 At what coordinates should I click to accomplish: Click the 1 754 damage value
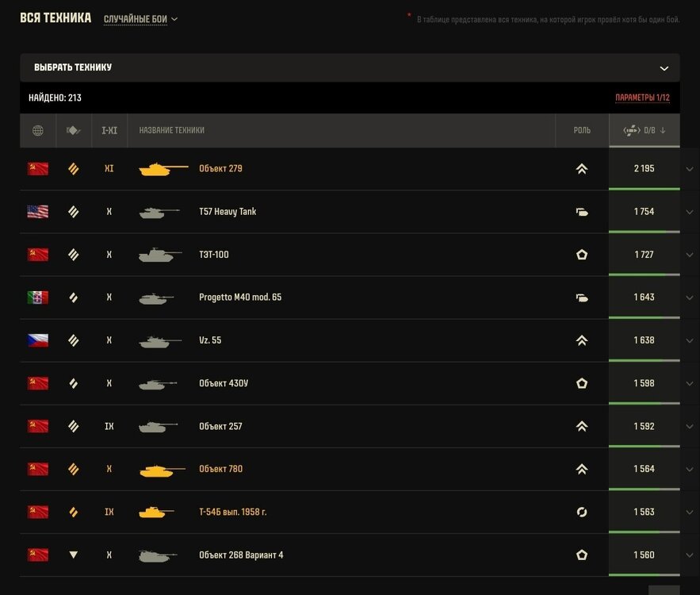click(645, 212)
